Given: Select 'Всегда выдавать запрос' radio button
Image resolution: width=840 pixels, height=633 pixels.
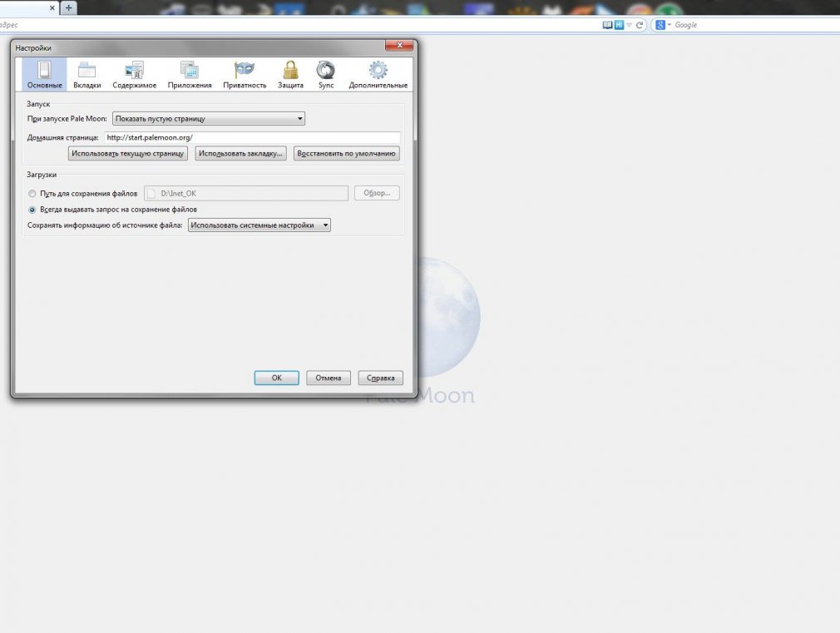Looking at the screenshot, I should [x=32, y=210].
